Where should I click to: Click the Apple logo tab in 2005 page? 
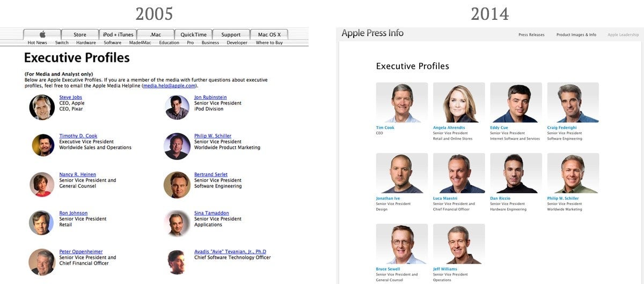[42, 34]
